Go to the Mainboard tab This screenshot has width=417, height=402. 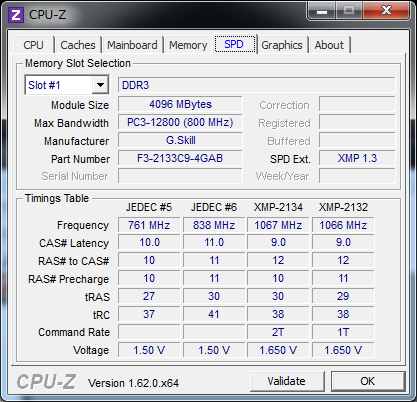[132, 45]
